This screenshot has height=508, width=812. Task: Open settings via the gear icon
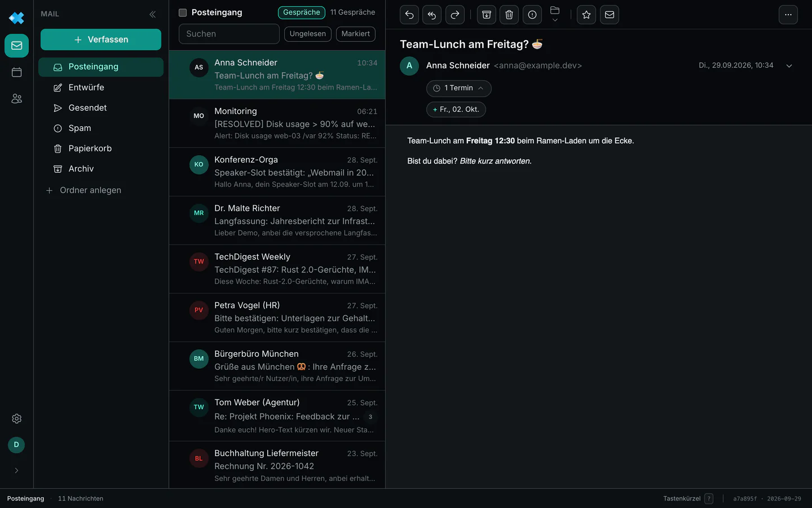pos(17,419)
